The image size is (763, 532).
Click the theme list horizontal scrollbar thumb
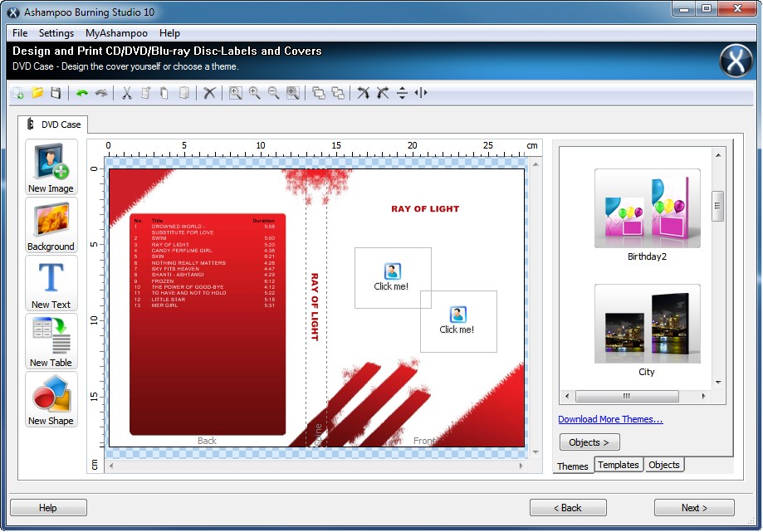tap(627, 397)
